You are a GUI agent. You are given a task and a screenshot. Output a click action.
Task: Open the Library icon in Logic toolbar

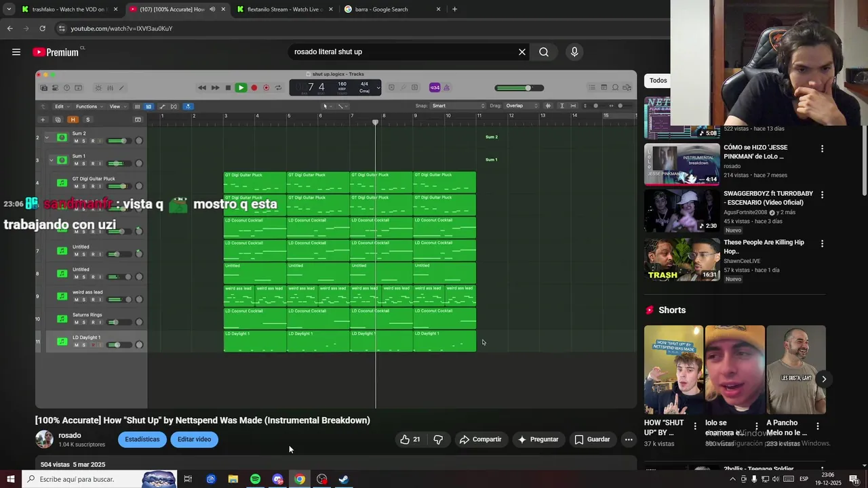pyautogui.click(x=43, y=87)
